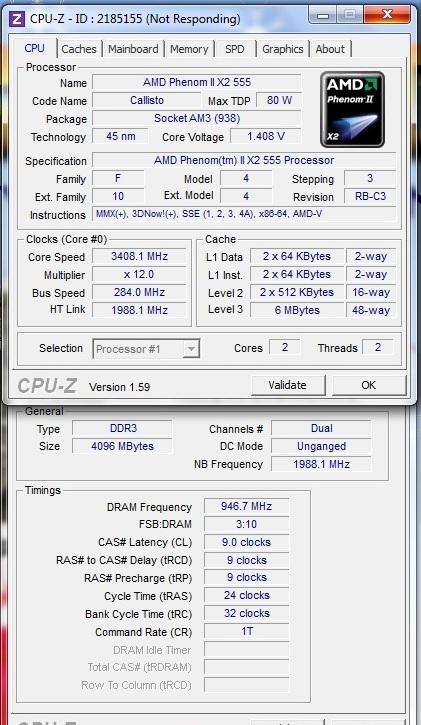Click the empty Total CAS# (tRDRAM) field
421x725 pixels.
pyautogui.click(x=246, y=667)
